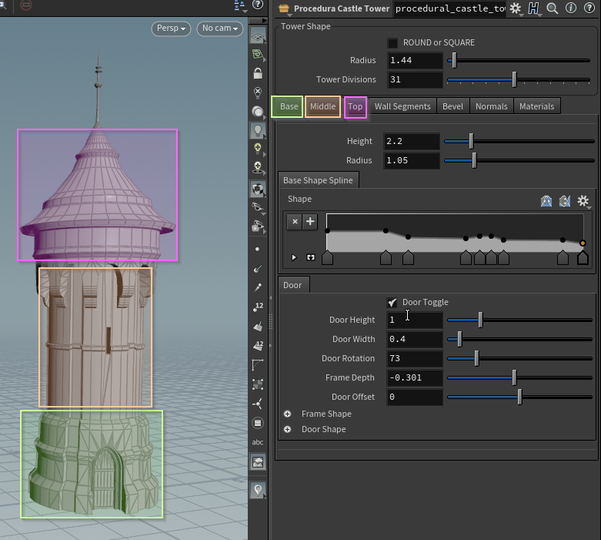The image size is (601, 540).
Task: Toggle the ROUND or SQUARE checkbox
Action: (x=393, y=43)
